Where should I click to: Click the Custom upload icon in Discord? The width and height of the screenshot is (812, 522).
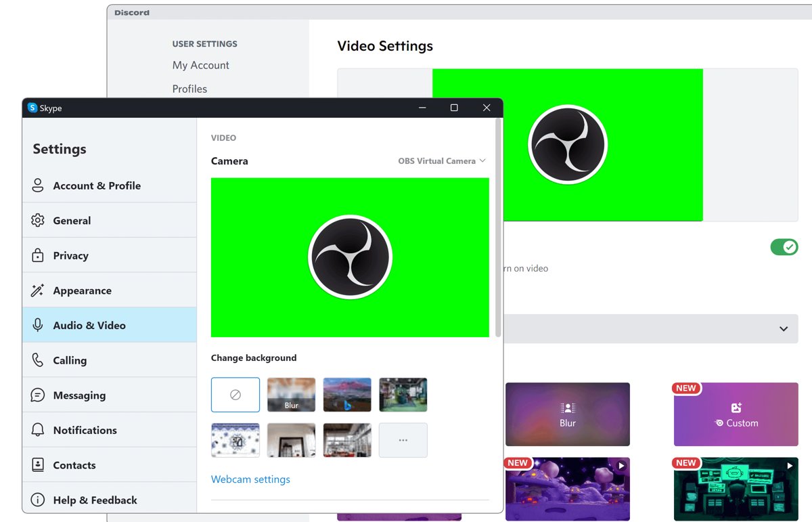coord(737,408)
